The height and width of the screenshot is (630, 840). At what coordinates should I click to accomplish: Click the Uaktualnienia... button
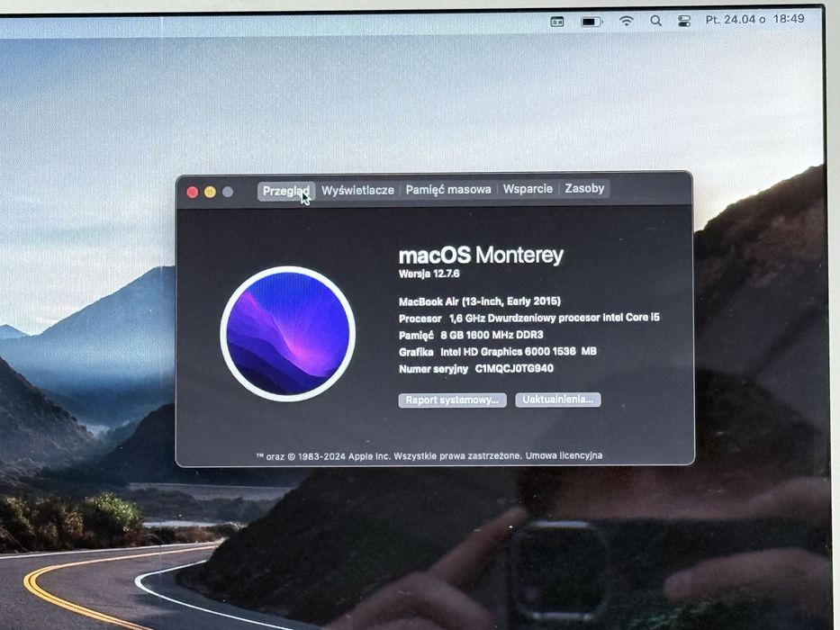[x=557, y=400]
